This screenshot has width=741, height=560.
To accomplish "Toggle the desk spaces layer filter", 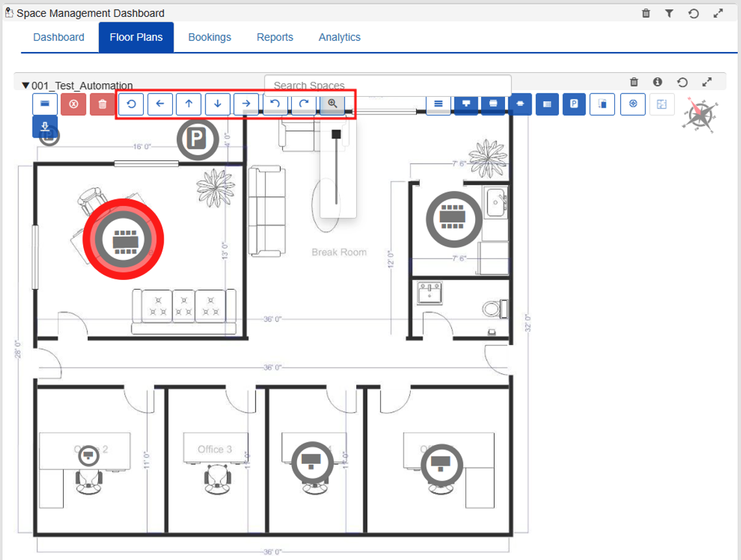I will coord(466,104).
